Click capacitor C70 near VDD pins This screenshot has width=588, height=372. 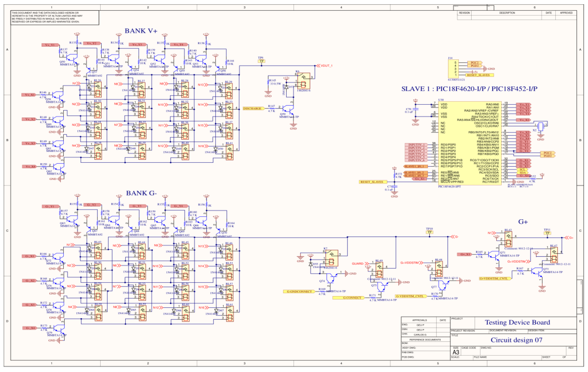point(415,109)
